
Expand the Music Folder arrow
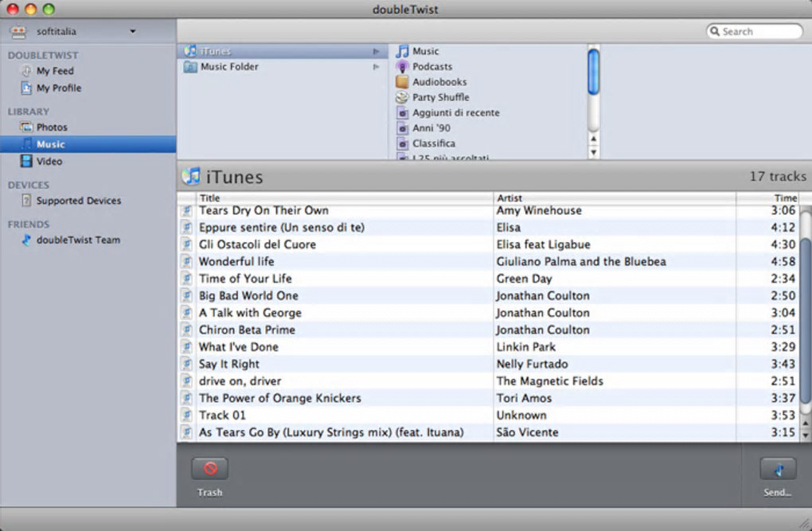[376, 67]
